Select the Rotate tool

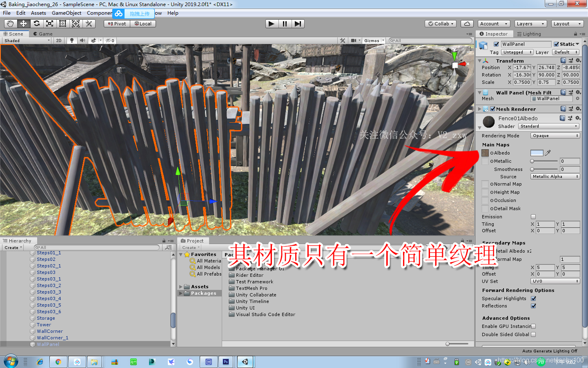[x=36, y=24]
